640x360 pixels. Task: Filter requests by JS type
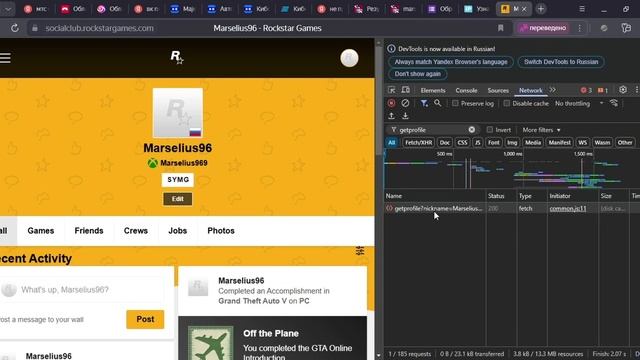click(478, 142)
